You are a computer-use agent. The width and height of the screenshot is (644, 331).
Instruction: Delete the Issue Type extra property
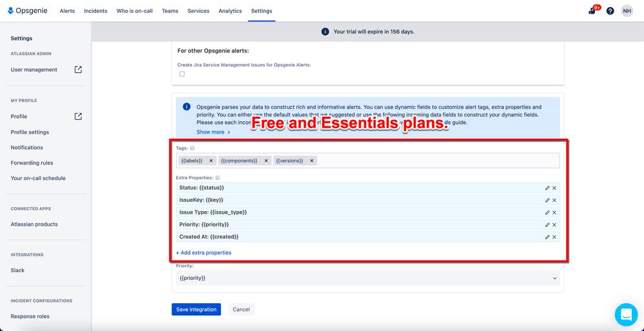(554, 212)
